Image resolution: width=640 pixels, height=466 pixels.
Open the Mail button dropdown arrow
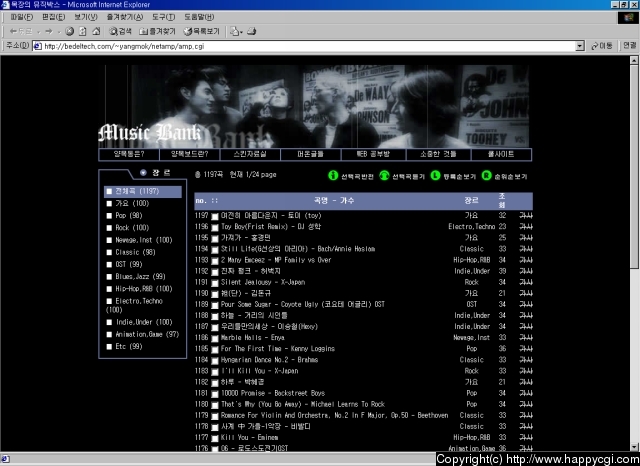(241, 32)
